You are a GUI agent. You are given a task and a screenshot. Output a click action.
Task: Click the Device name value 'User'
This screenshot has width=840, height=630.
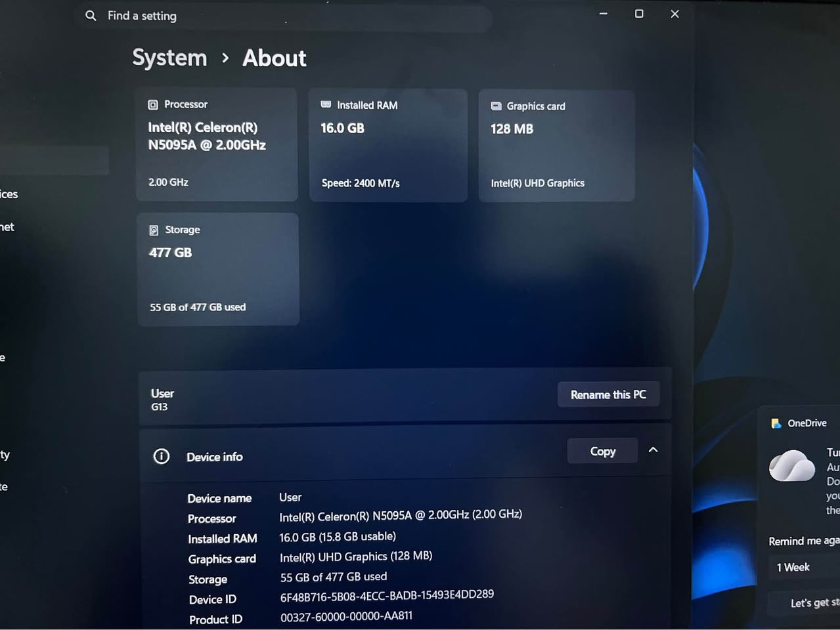(x=290, y=497)
